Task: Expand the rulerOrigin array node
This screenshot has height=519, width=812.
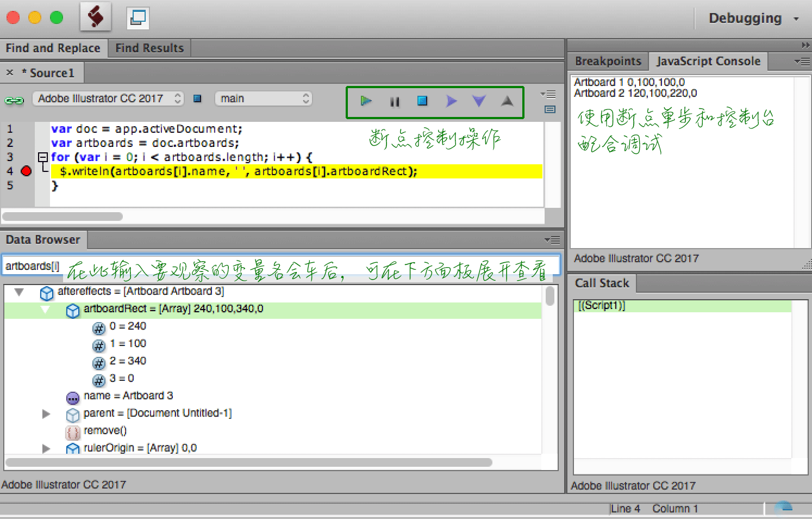Action: click(46, 448)
